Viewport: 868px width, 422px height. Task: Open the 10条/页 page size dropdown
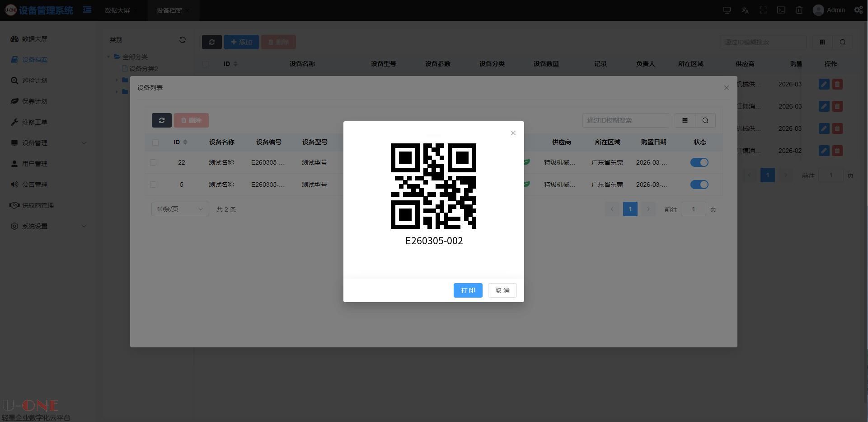pos(180,209)
